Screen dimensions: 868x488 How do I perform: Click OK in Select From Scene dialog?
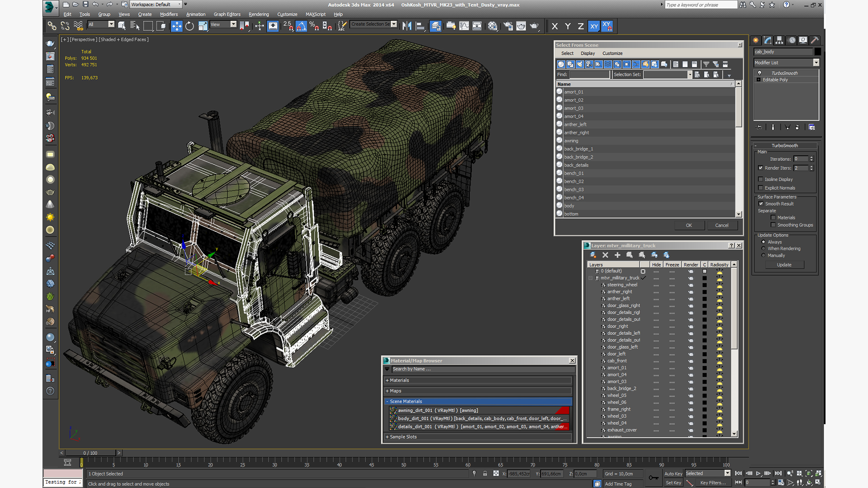[x=689, y=225]
